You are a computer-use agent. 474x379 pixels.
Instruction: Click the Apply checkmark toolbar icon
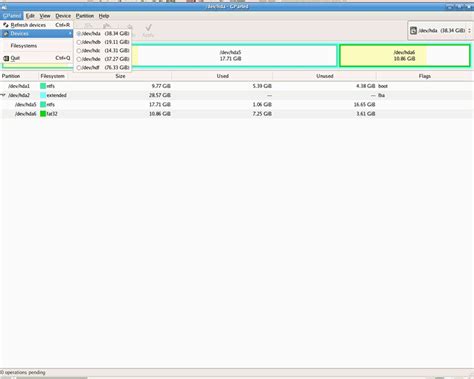(148, 28)
